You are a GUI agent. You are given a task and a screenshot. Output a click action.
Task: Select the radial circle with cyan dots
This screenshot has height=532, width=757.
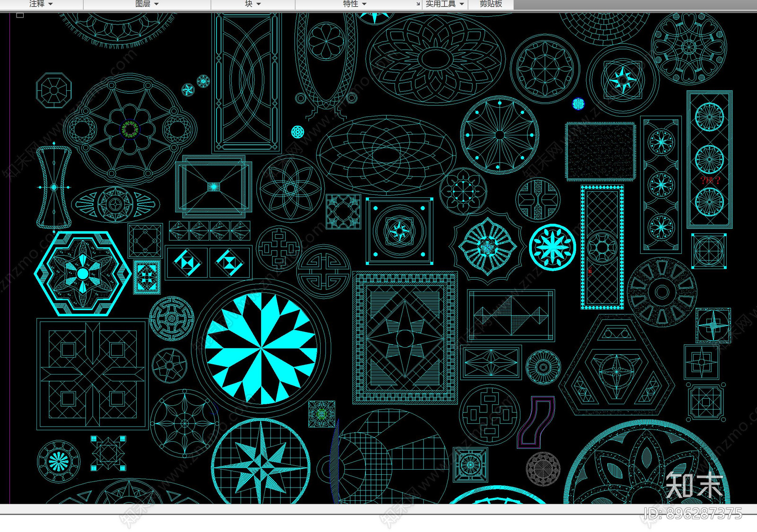pos(500,135)
